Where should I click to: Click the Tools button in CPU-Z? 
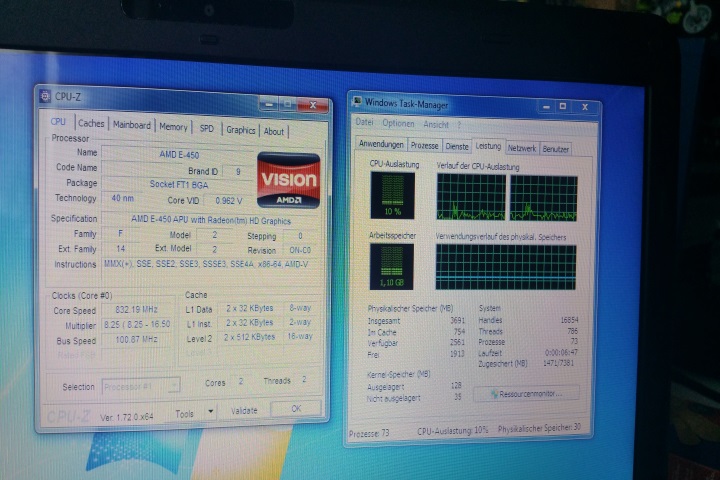(x=185, y=413)
